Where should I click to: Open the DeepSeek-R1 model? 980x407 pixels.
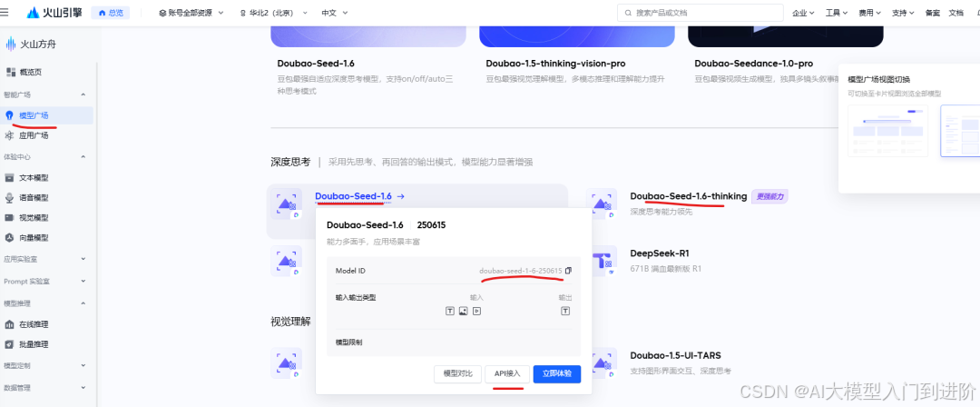[660, 253]
